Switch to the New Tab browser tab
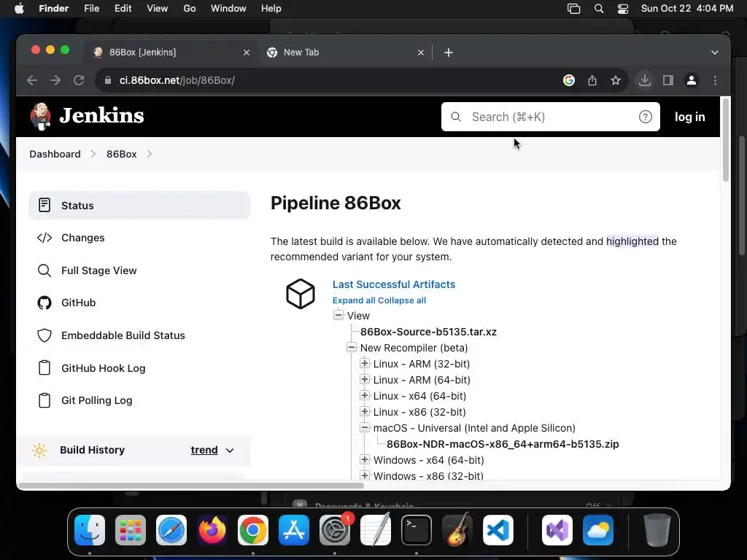The height and width of the screenshot is (560, 747). tap(344, 52)
